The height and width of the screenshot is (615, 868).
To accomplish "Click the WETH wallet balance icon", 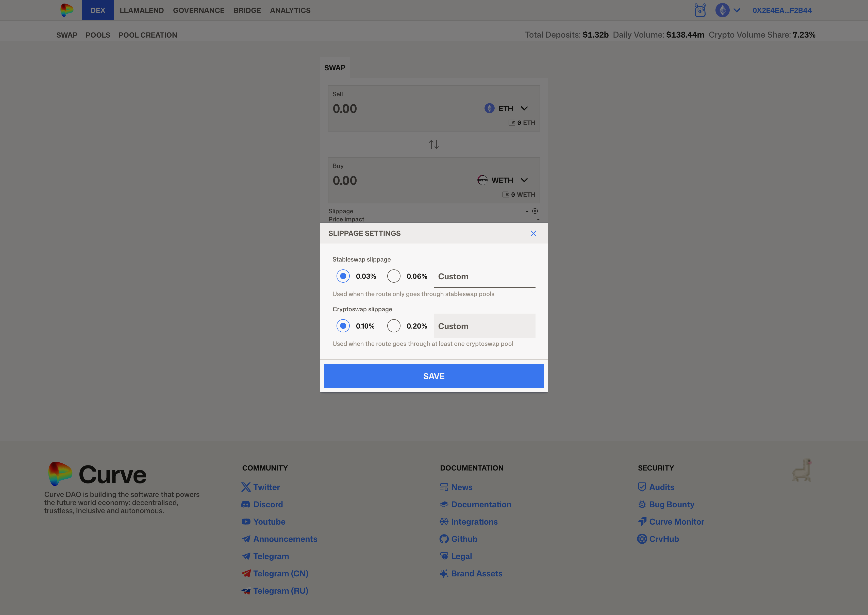I will pos(506,195).
